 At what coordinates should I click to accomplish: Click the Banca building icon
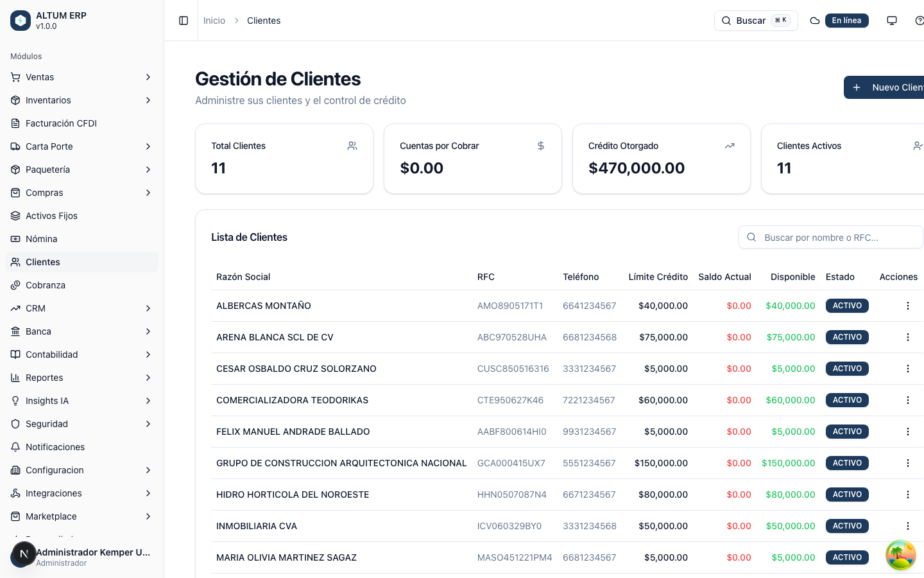point(15,331)
